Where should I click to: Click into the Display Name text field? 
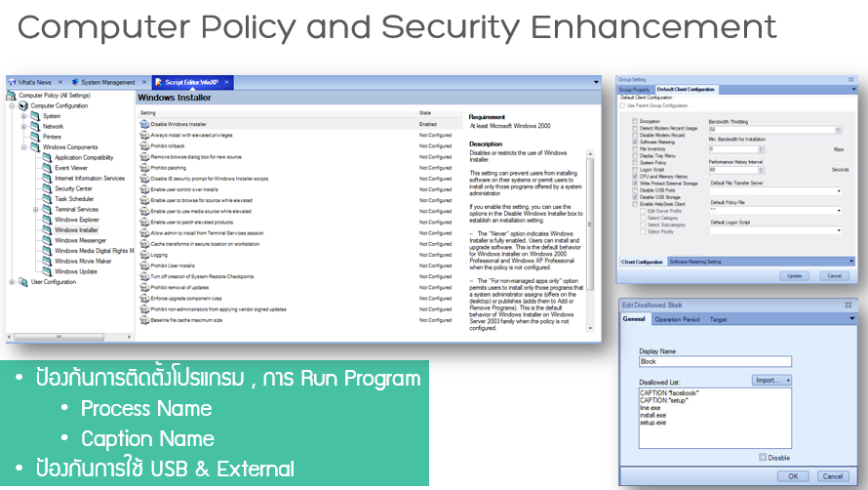715,361
